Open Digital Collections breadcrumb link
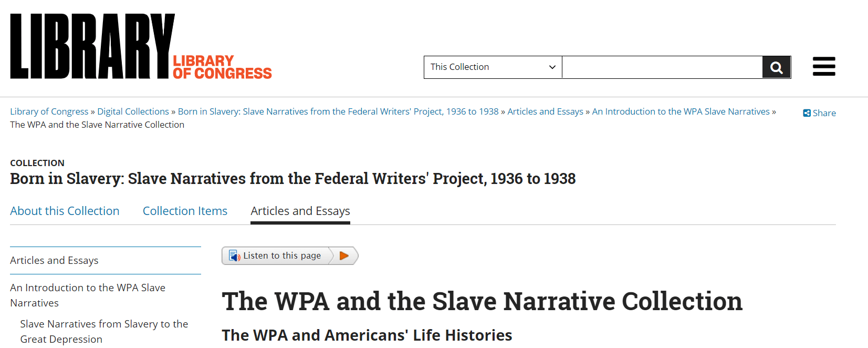 (133, 111)
